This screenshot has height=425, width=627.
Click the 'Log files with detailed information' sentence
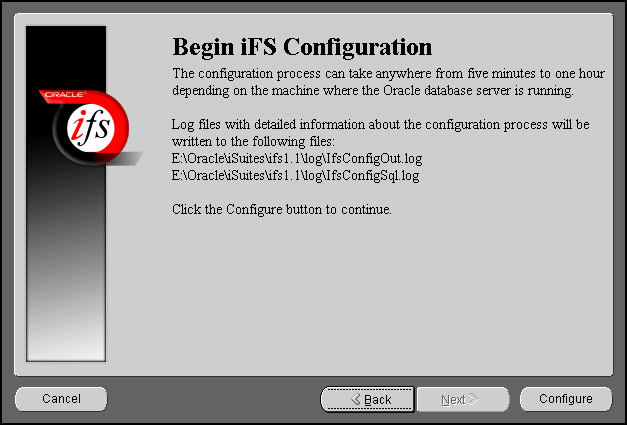[380, 125]
